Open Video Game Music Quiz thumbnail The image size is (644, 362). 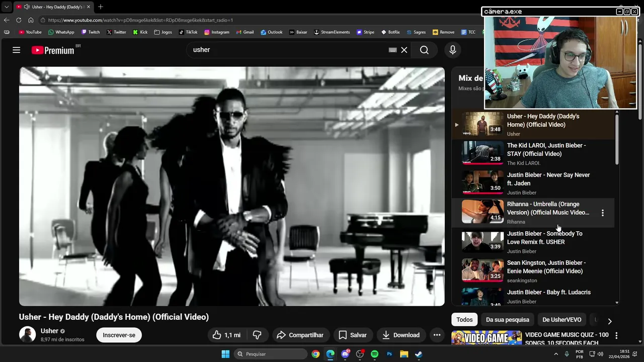click(x=487, y=338)
